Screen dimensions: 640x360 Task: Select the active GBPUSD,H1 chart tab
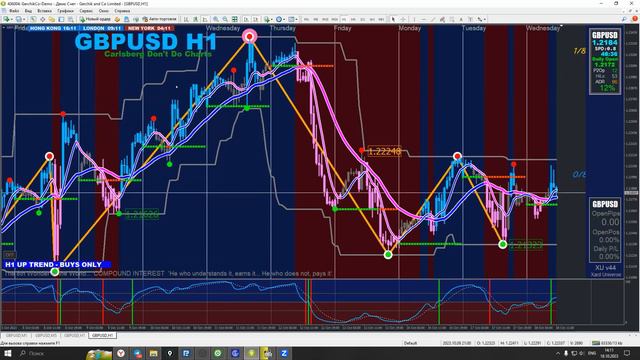[x=102, y=336]
